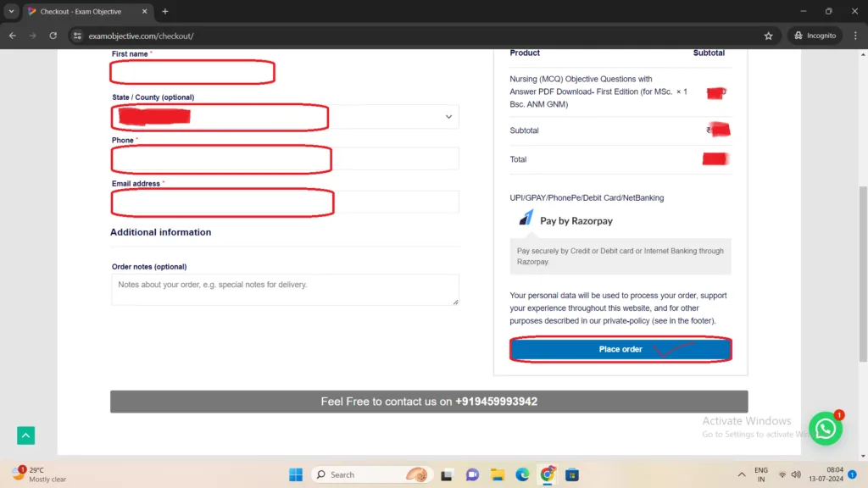Open Wi-Fi network settings icon
868x488 pixels.
pos(782,474)
